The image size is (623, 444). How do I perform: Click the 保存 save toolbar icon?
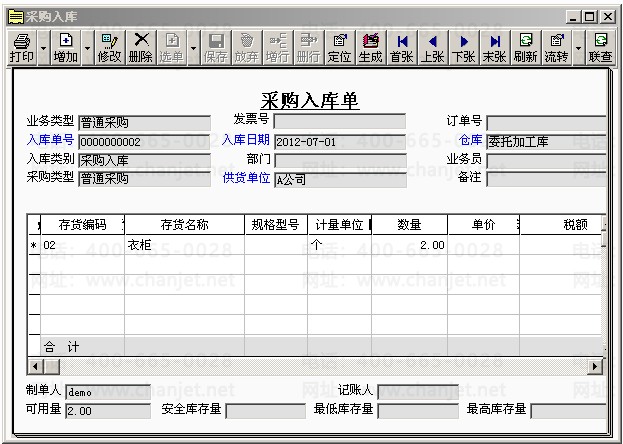point(216,48)
